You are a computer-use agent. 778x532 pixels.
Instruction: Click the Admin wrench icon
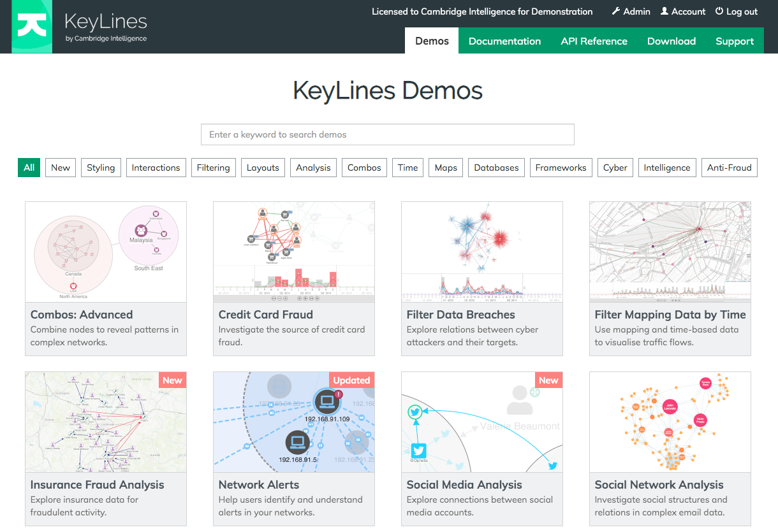coord(616,11)
